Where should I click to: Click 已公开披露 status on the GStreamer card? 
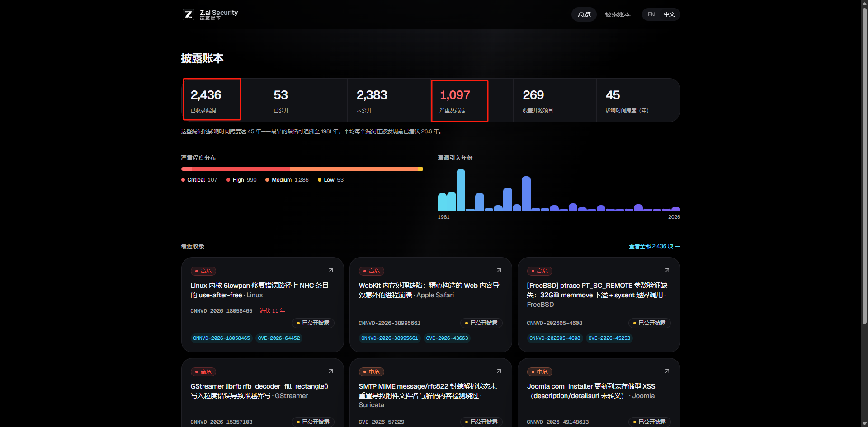click(x=313, y=422)
